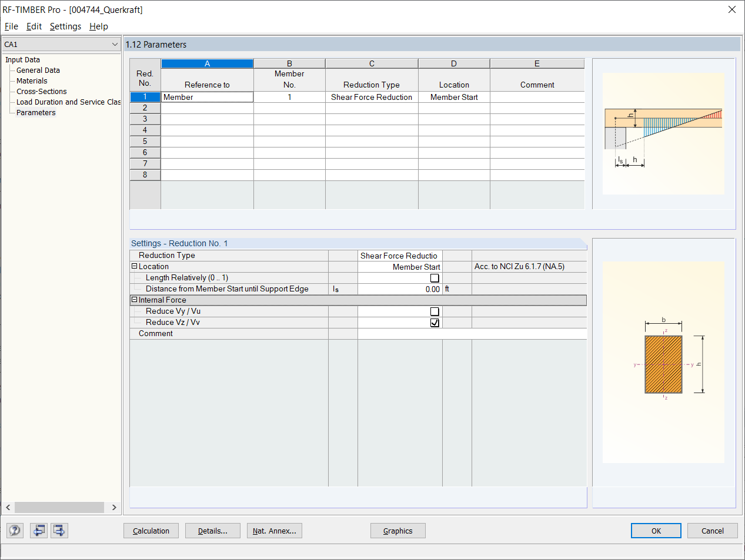The width and height of the screenshot is (745, 560).
Task: Open the File menu
Action: pyautogui.click(x=11, y=26)
